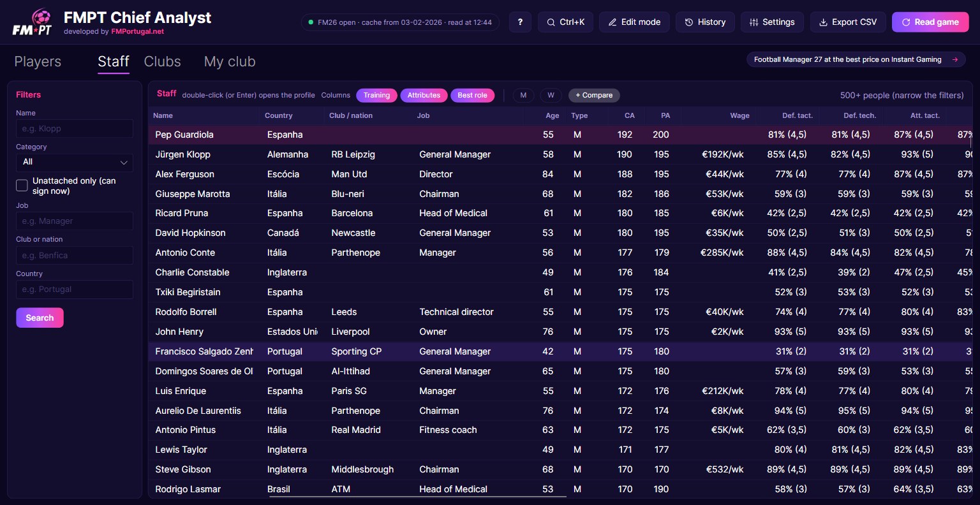Open the Clubs tab
Image resolution: width=980 pixels, height=505 pixels.
163,62
